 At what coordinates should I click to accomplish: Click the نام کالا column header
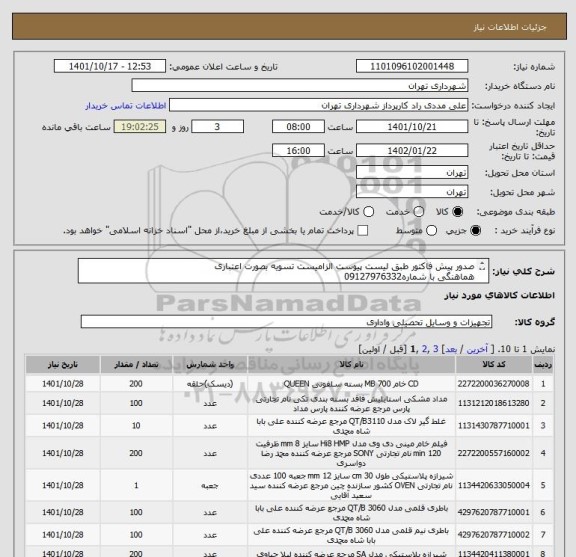point(351,364)
